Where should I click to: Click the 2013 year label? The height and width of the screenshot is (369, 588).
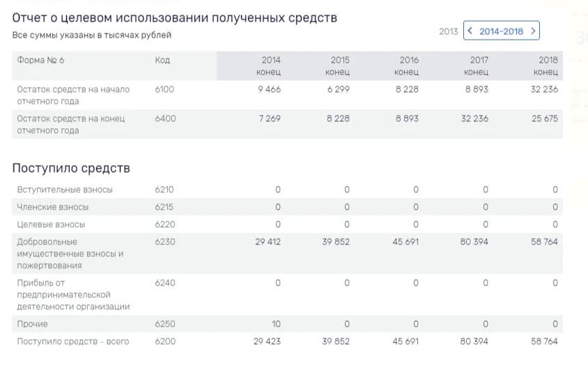tap(449, 31)
